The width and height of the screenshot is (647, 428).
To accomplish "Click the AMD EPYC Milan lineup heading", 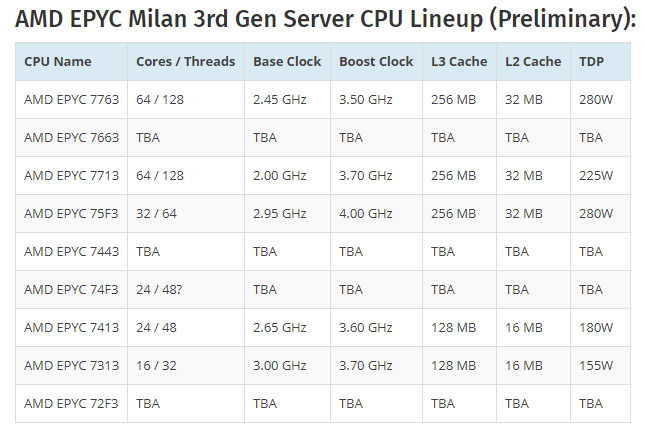I will tap(326, 19).
